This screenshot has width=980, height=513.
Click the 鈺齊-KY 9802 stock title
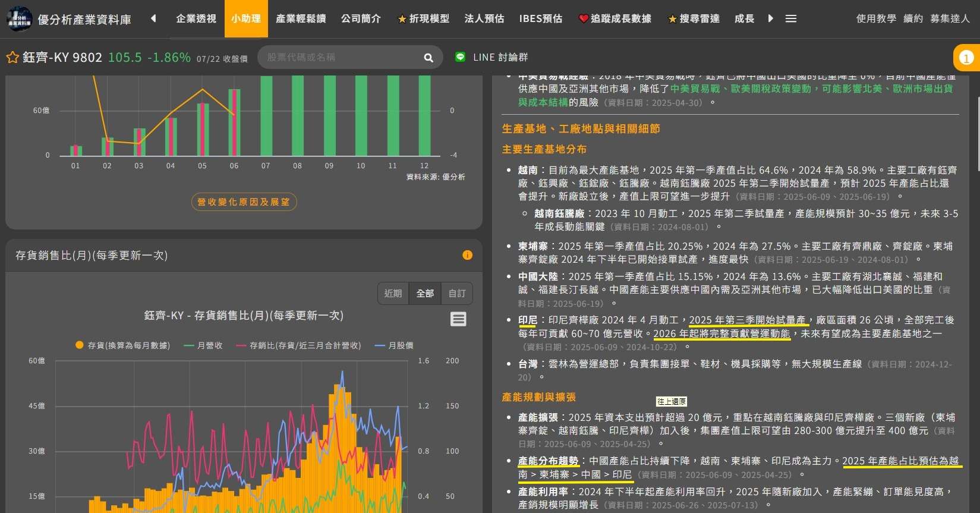(x=62, y=58)
